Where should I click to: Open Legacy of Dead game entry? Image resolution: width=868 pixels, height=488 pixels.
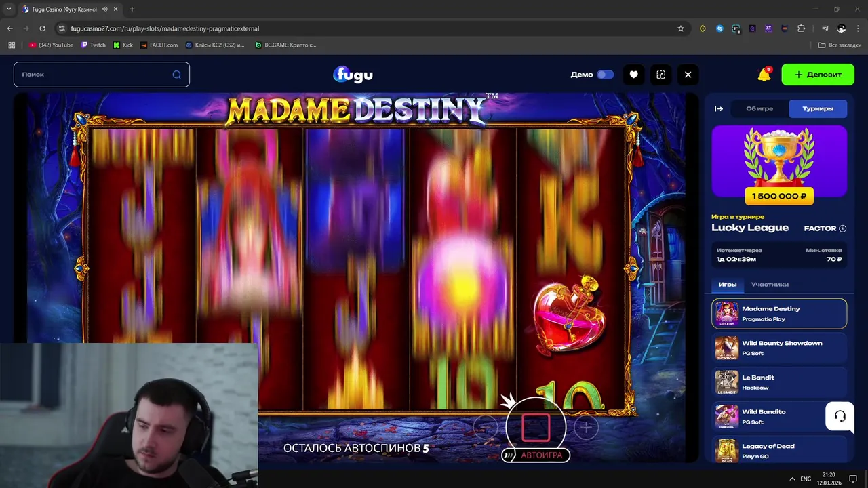pyautogui.click(x=779, y=450)
